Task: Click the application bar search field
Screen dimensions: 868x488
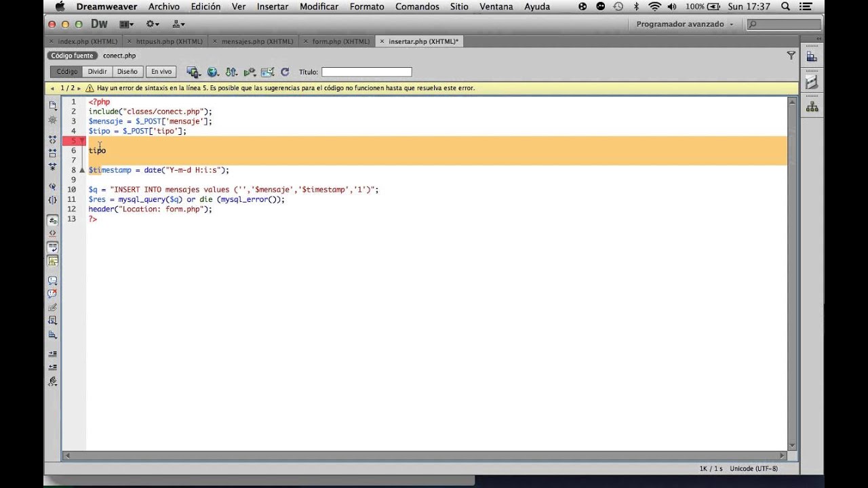Action: coord(784,24)
